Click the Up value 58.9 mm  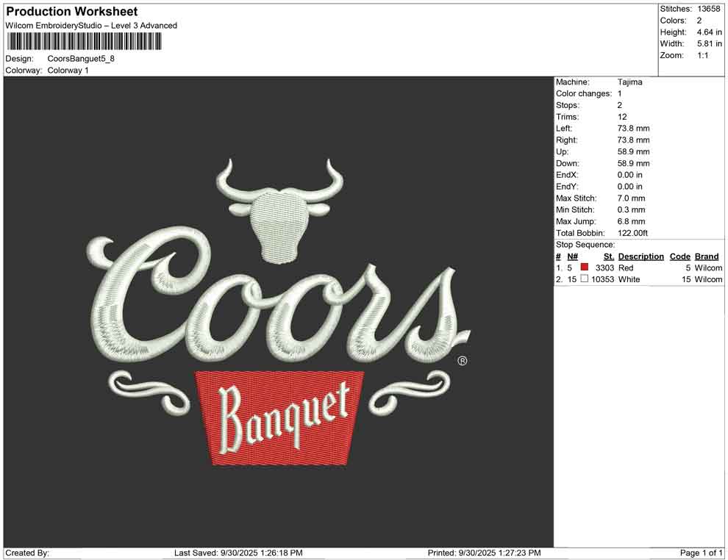633,151
